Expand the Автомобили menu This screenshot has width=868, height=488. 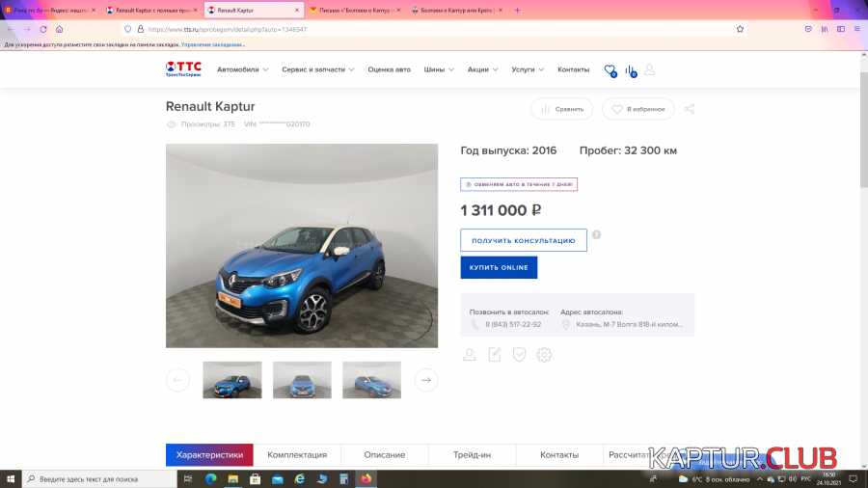click(242, 69)
